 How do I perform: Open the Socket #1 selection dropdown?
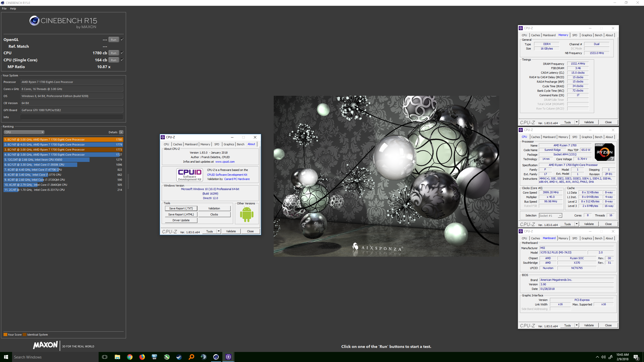tap(550, 216)
